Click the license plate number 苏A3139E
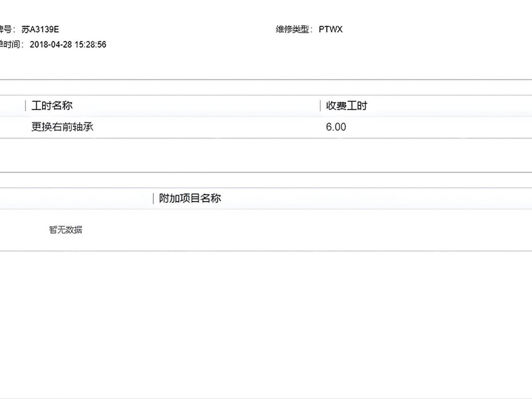Screen dimensions: 532x399 pyautogui.click(x=40, y=30)
